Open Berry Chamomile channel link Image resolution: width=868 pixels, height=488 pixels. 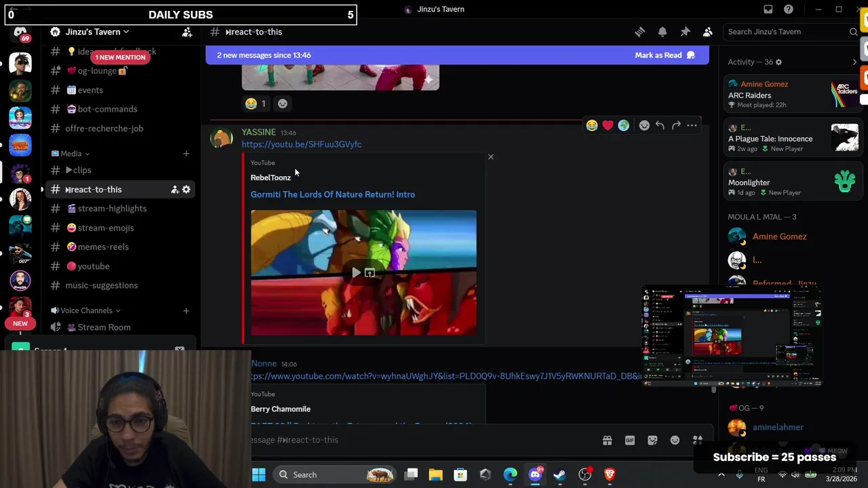point(281,409)
